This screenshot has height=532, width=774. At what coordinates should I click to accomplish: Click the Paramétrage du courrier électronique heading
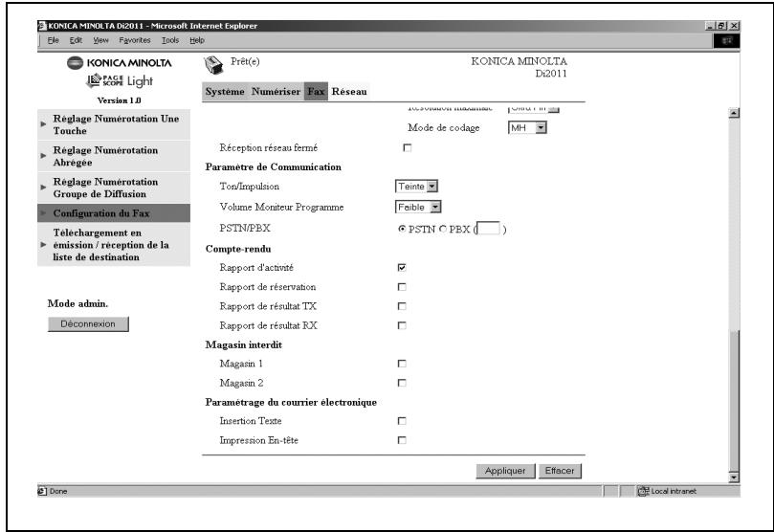click(291, 402)
